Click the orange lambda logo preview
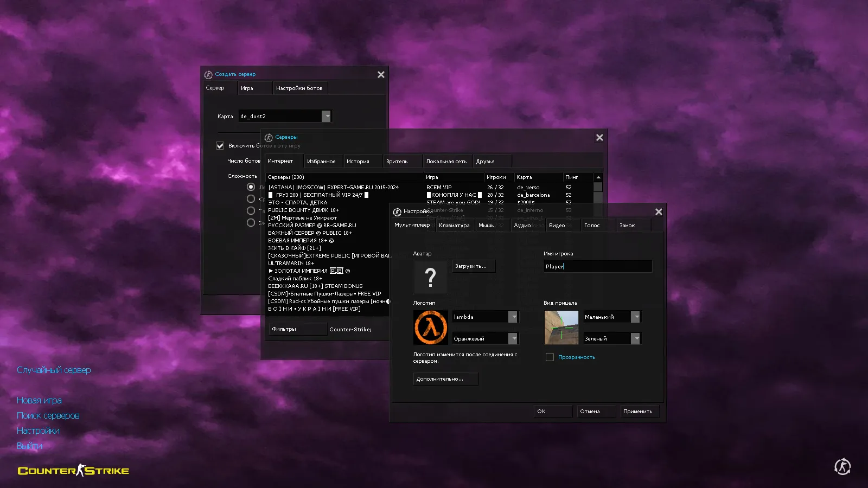Viewport: 868px width, 488px height. [430, 328]
